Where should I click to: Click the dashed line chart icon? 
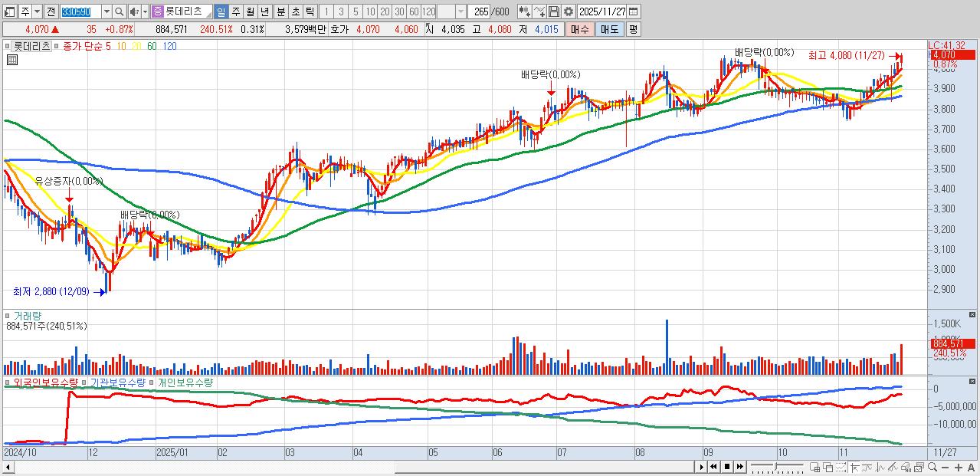(x=841, y=467)
